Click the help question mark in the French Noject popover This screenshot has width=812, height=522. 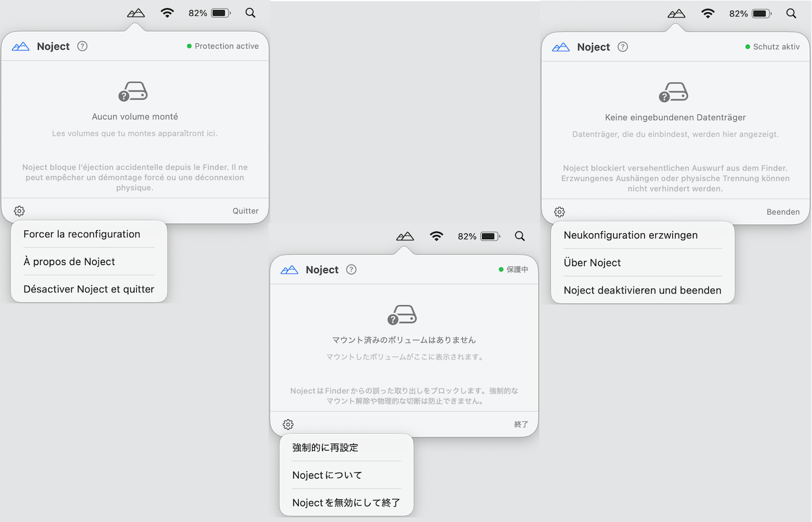coord(82,46)
